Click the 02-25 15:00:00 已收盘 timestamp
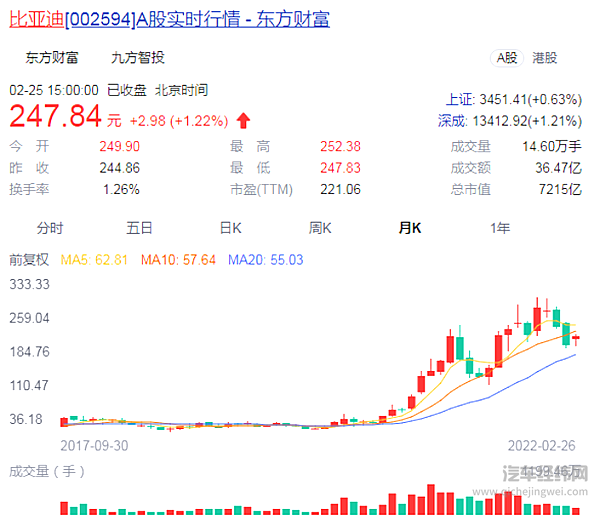The image size is (600, 520). pyautogui.click(x=78, y=91)
